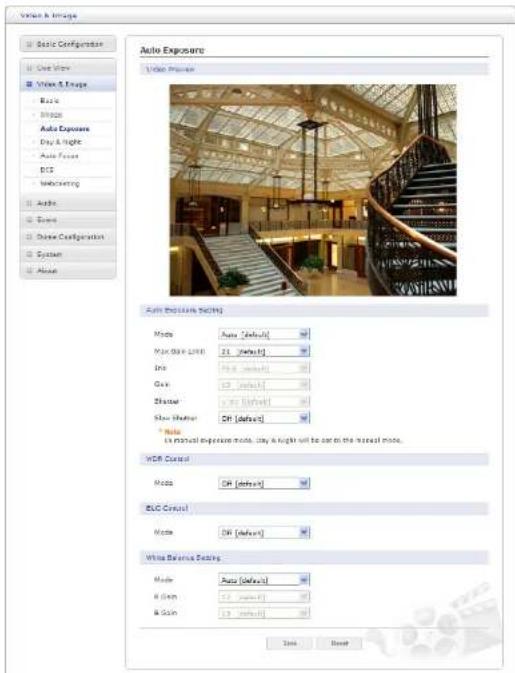
Task: Click the Auto Exposure page heading
Action: (x=172, y=50)
